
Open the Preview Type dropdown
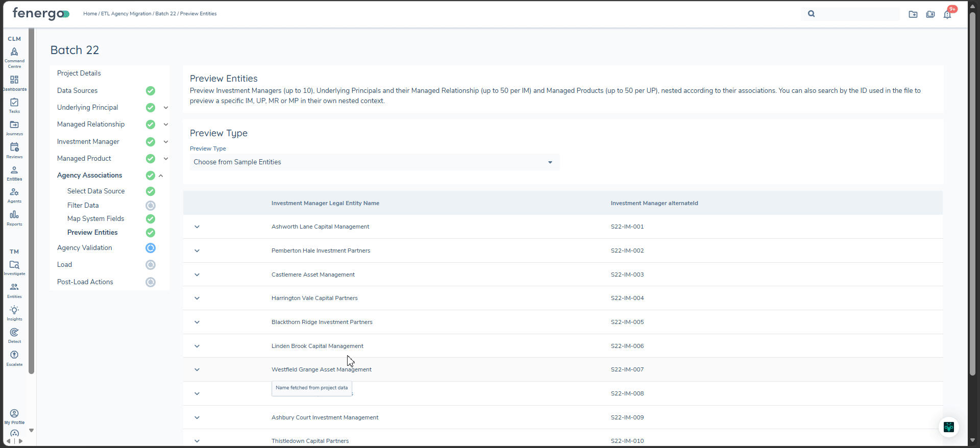point(375,162)
